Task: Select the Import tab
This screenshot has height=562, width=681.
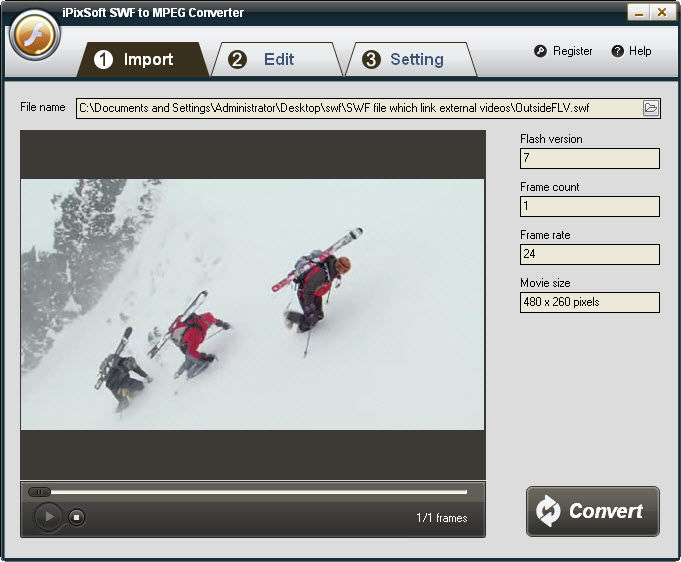Action: 146,59
